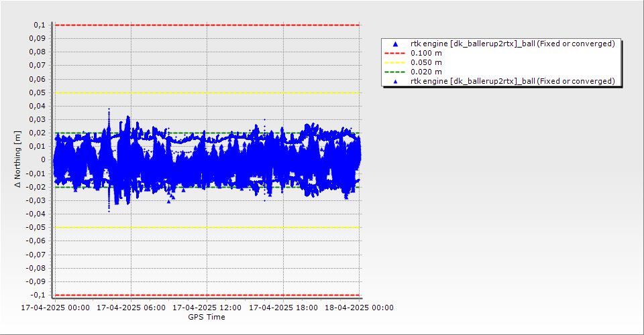
Task: Click the '17-04-2025 12:00' time label
Action: coord(207,308)
